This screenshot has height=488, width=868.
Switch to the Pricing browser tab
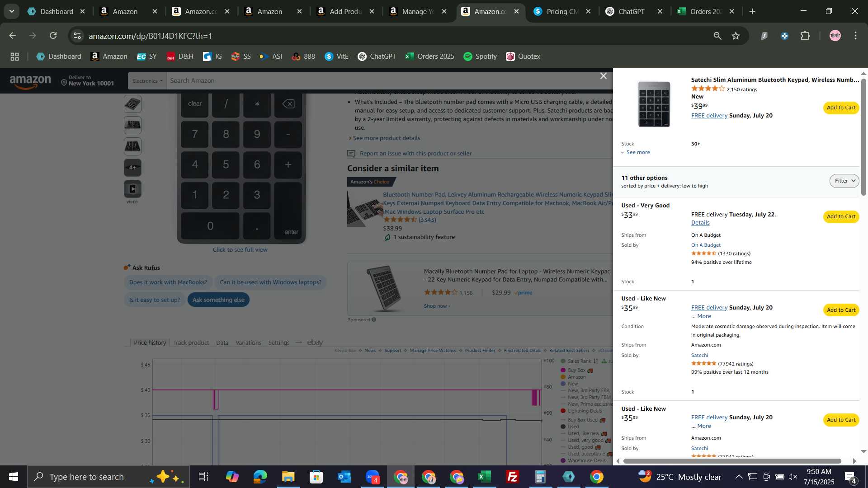tap(562, 11)
